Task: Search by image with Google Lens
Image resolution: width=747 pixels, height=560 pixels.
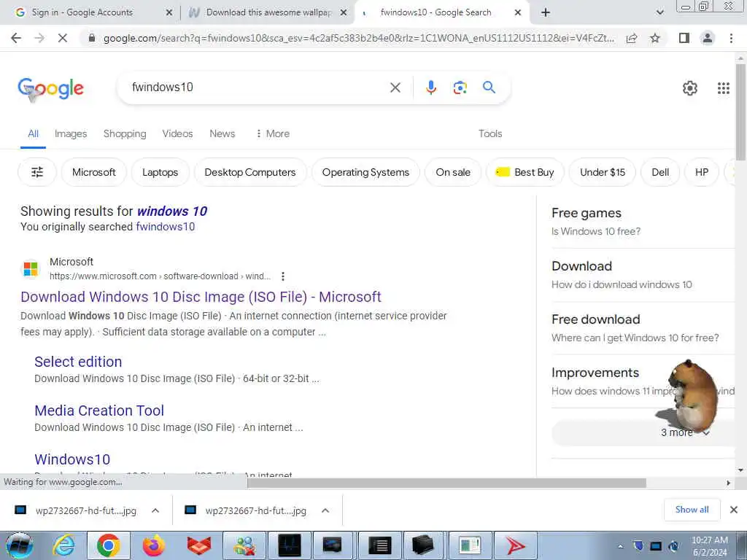Action: [x=460, y=87]
